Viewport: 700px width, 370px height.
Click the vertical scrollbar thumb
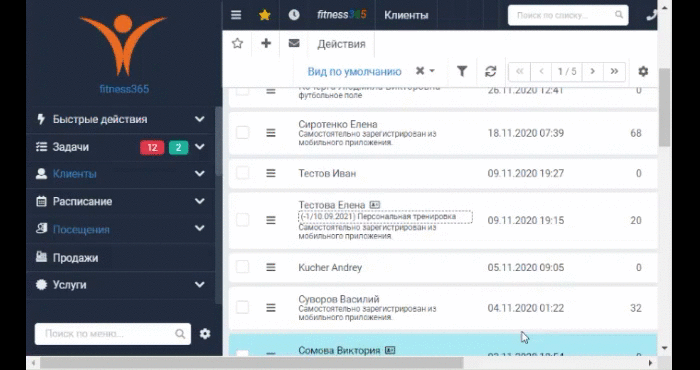coord(665,107)
